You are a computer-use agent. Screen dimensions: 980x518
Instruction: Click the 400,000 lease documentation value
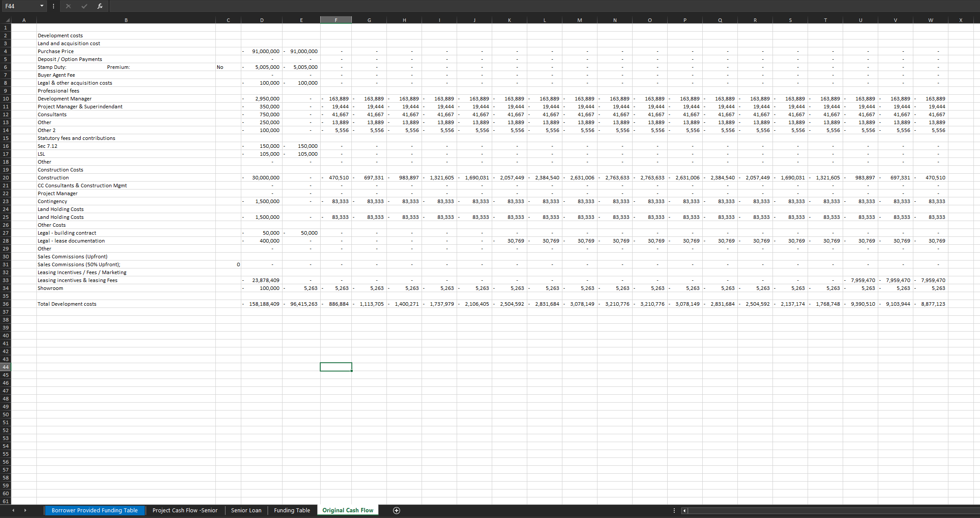coord(262,241)
